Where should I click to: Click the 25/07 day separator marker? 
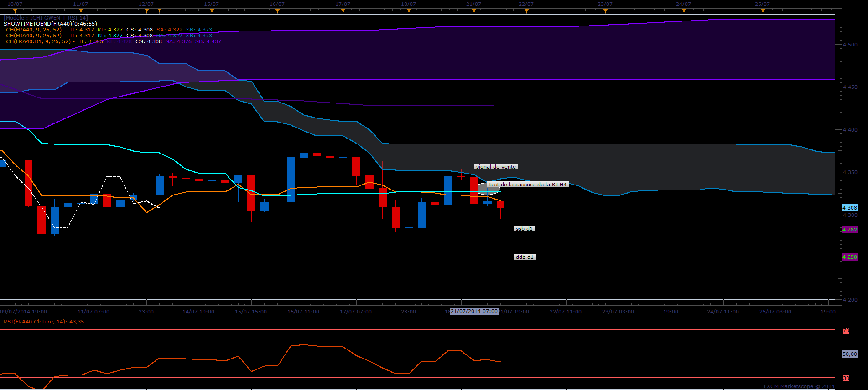[x=763, y=11]
